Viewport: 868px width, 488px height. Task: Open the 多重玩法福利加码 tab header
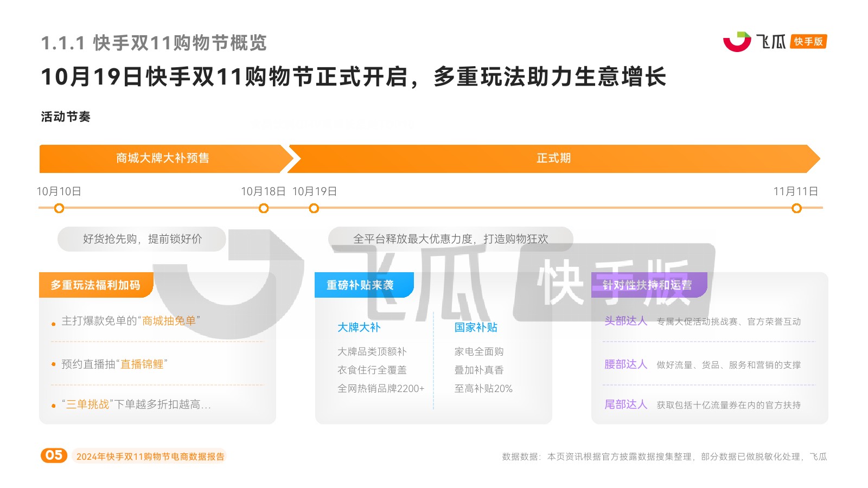pyautogui.click(x=96, y=285)
